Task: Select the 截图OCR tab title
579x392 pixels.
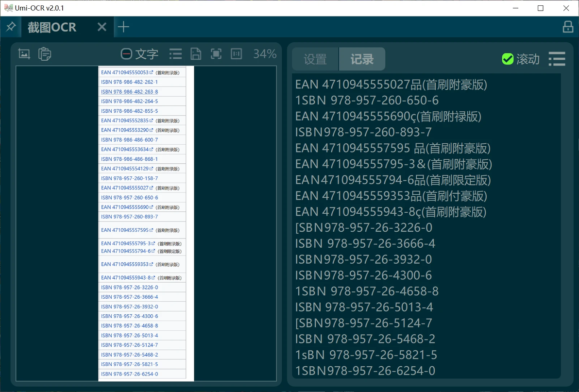Action: click(51, 27)
